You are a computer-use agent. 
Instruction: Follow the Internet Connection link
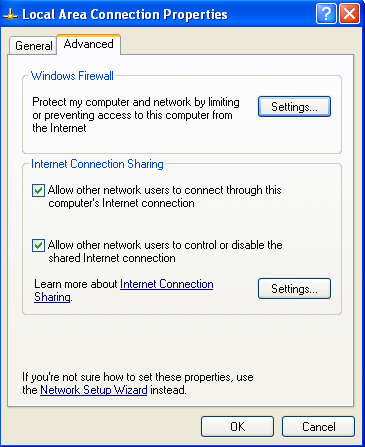click(x=167, y=284)
